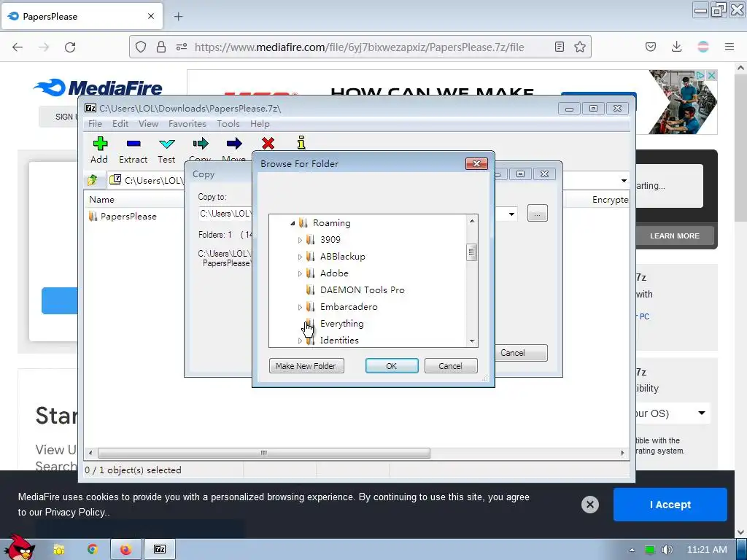Click the 7-Zip taskbar button

point(160,550)
